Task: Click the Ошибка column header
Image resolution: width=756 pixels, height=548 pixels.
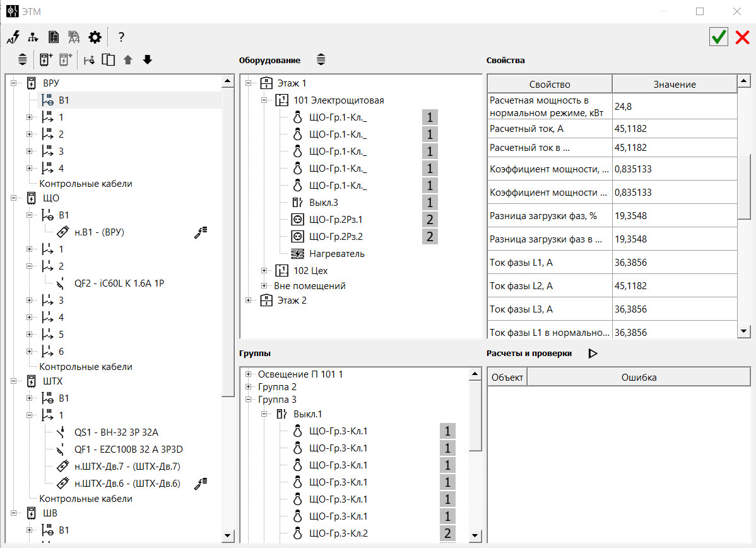Action: (639, 378)
